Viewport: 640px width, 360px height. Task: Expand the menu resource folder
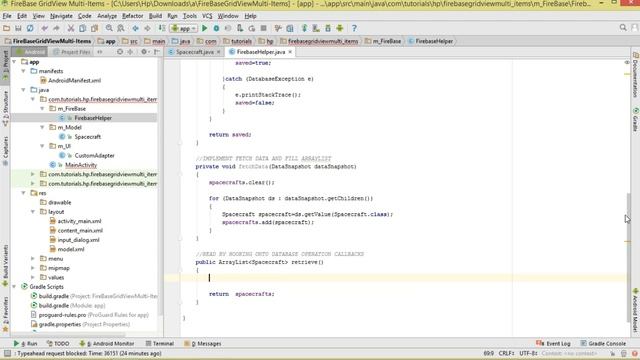click(33, 258)
